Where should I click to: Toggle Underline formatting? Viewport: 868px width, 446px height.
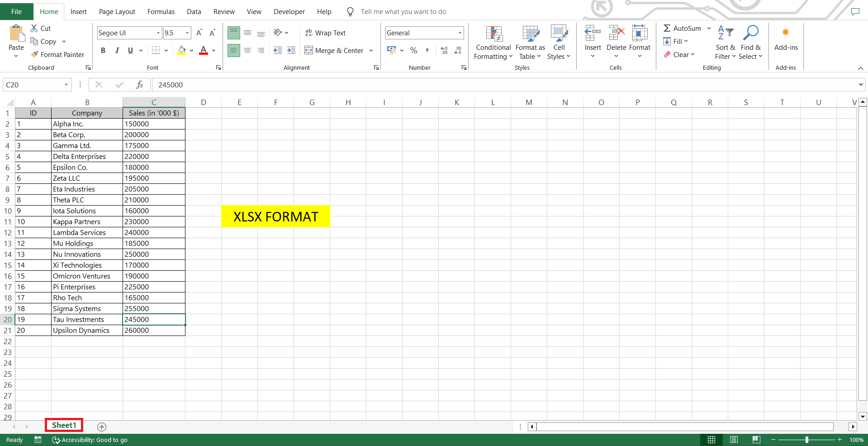pyautogui.click(x=130, y=50)
